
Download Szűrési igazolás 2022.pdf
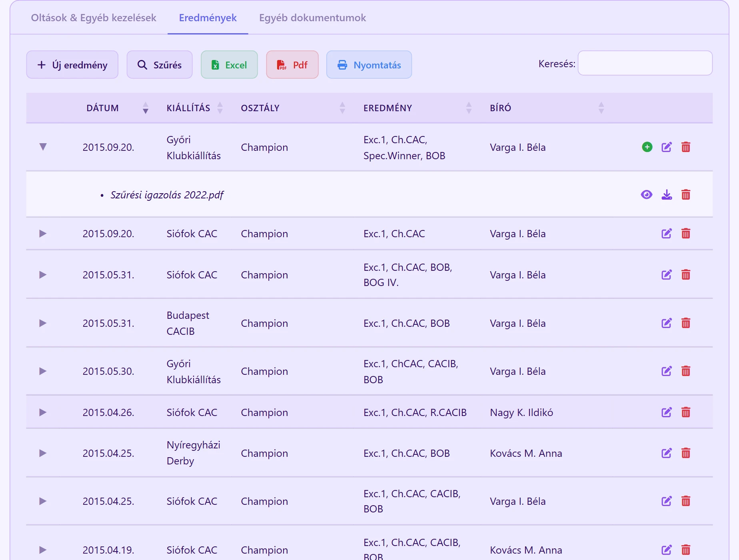click(x=667, y=195)
